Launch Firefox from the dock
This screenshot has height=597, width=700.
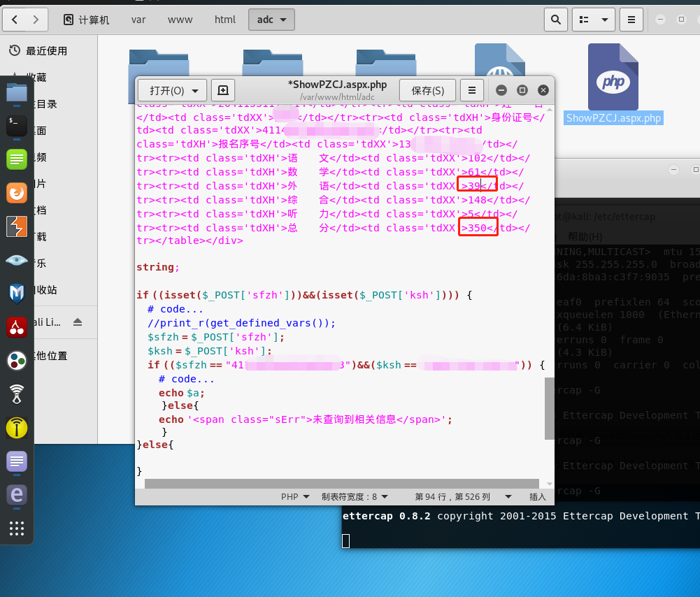coord(17,193)
